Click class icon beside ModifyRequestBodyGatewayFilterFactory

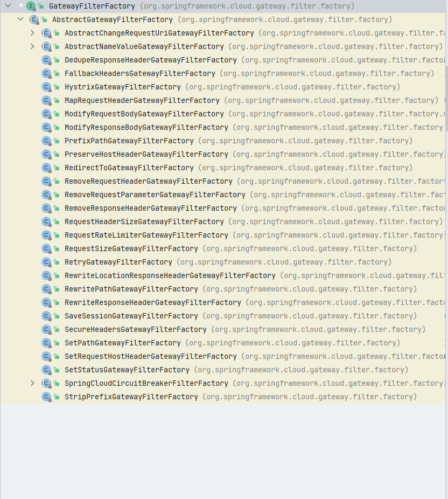tap(47, 114)
